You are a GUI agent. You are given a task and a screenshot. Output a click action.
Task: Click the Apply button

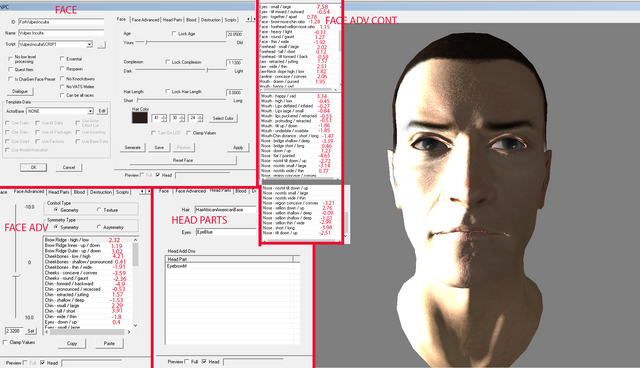tap(238, 147)
